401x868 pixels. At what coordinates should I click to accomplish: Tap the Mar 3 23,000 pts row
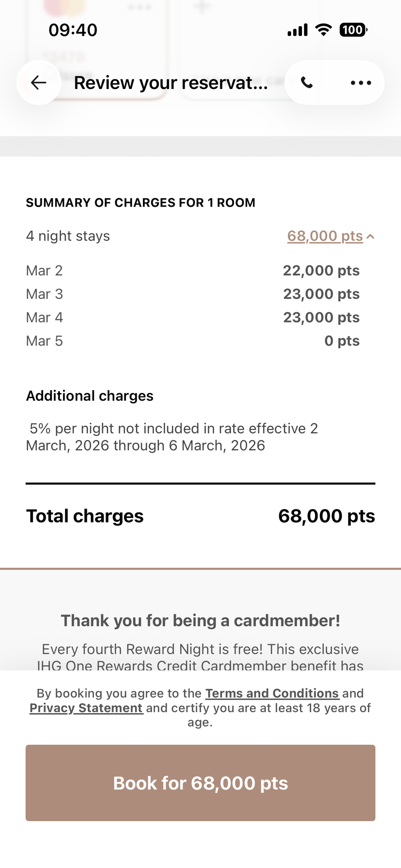pos(193,294)
